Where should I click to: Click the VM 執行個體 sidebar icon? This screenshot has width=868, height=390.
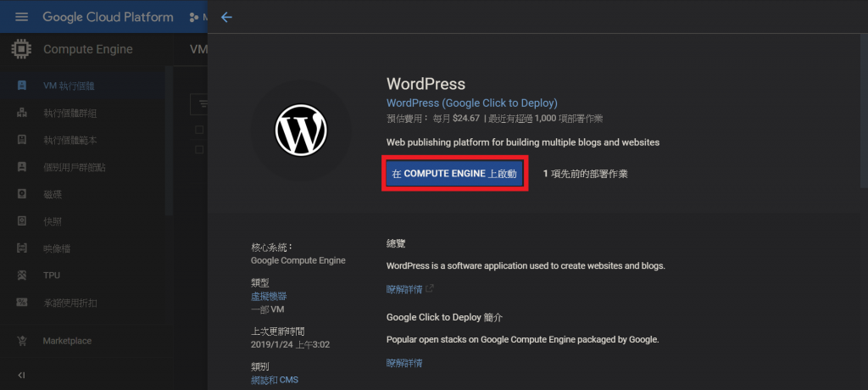click(21, 86)
